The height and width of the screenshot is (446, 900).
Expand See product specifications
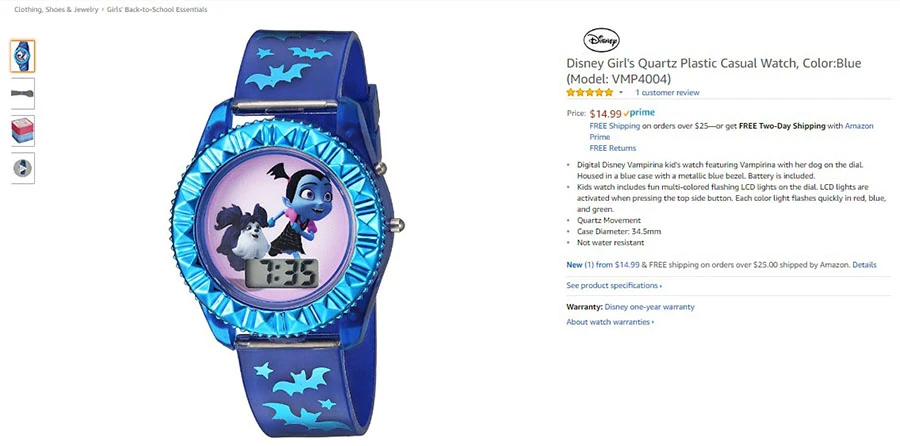(x=614, y=285)
